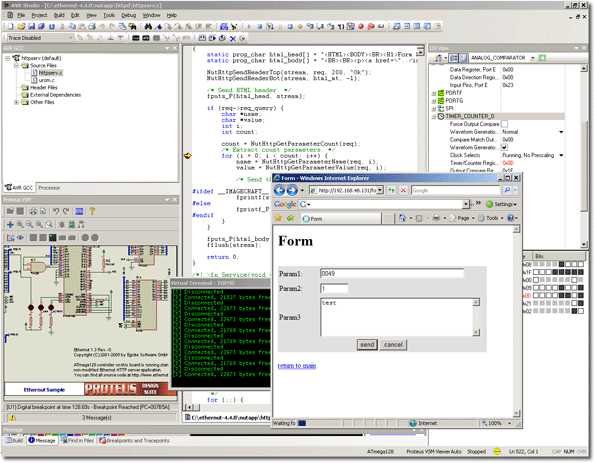
Task: Click the I/O View vertical scrollbar down arrow
Action: [584, 244]
